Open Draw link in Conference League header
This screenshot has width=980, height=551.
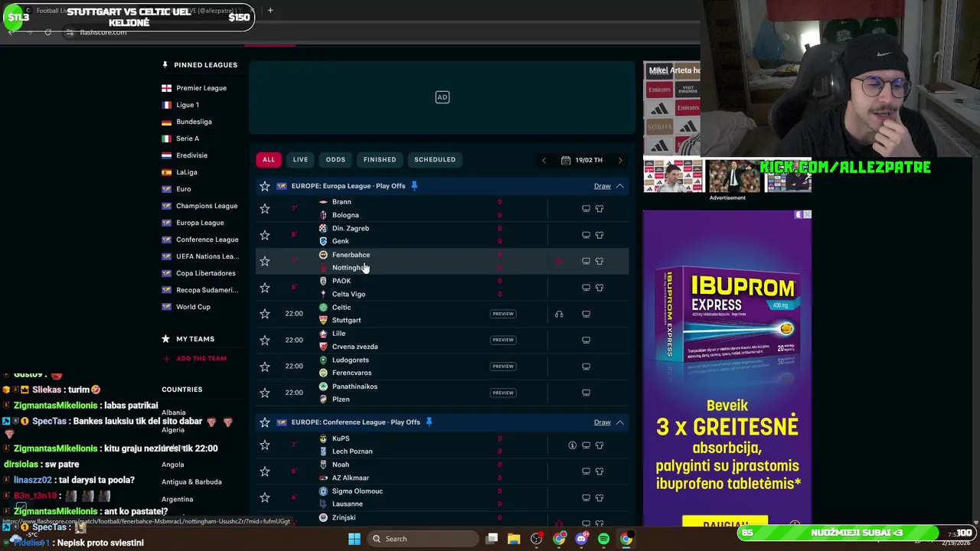pyautogui.click(x=603, y=422)
